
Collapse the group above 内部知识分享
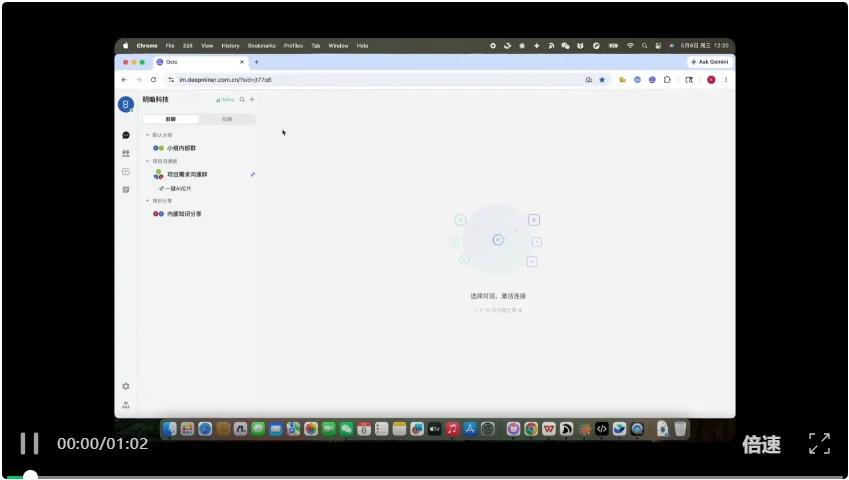point(147,201)
